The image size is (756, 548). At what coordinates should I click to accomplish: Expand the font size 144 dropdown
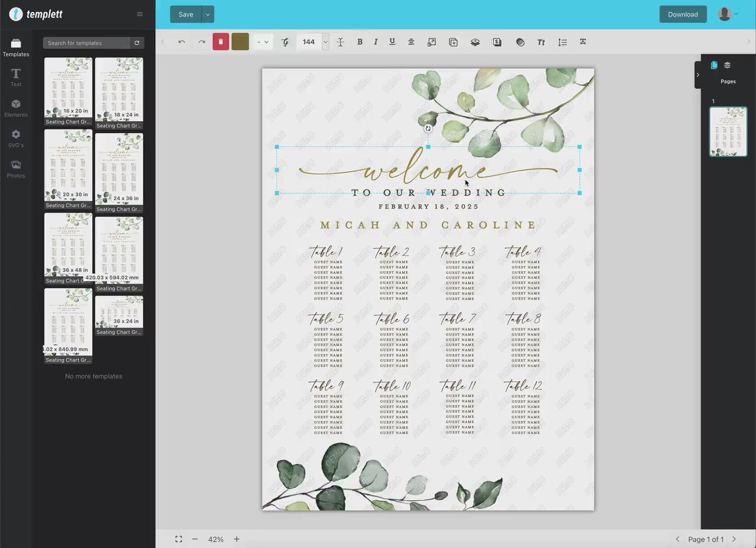click(x=325, y=42)
